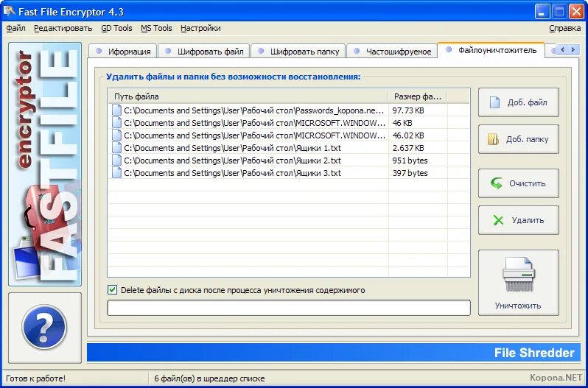Switch to the Частошифруемое tab
Image resolution: width=588 pixels, height=388 pixels.
click(x=392, y=52)
